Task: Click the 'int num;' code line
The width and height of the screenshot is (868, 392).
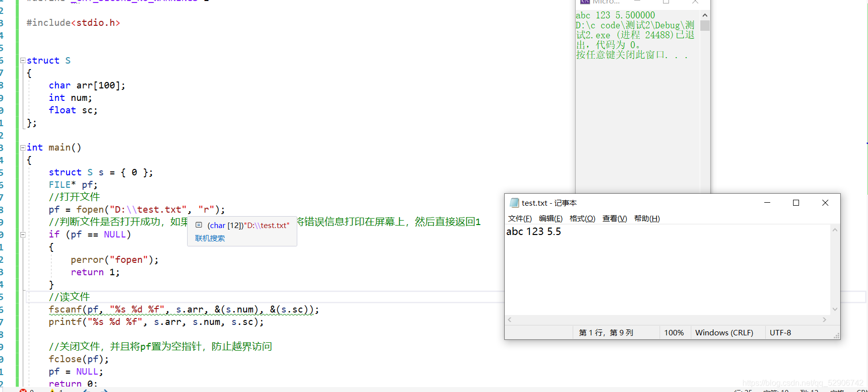Action: pyautogui.click(x=70, y=98)
